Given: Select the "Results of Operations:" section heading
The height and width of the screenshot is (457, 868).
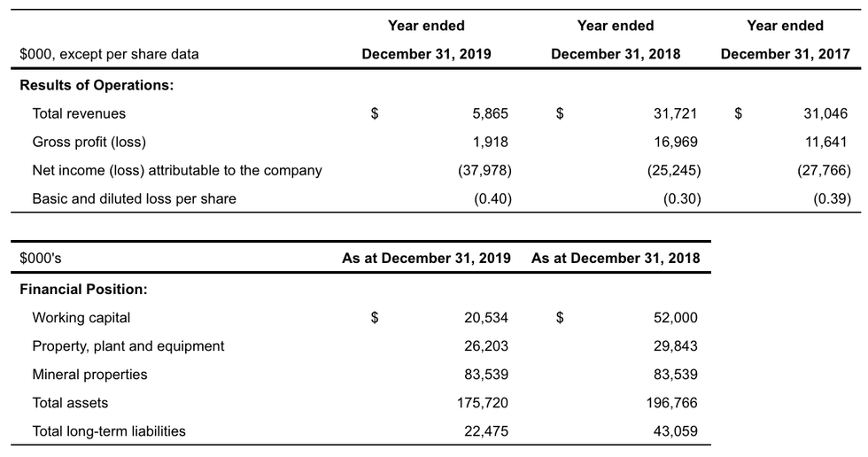Looking at the screenshot, I should [97, 85].
